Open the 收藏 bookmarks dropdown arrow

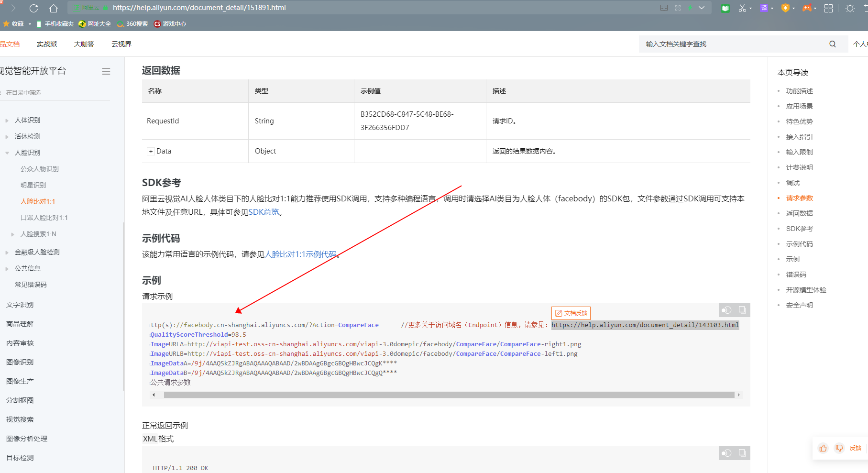[x=30, y=24]
